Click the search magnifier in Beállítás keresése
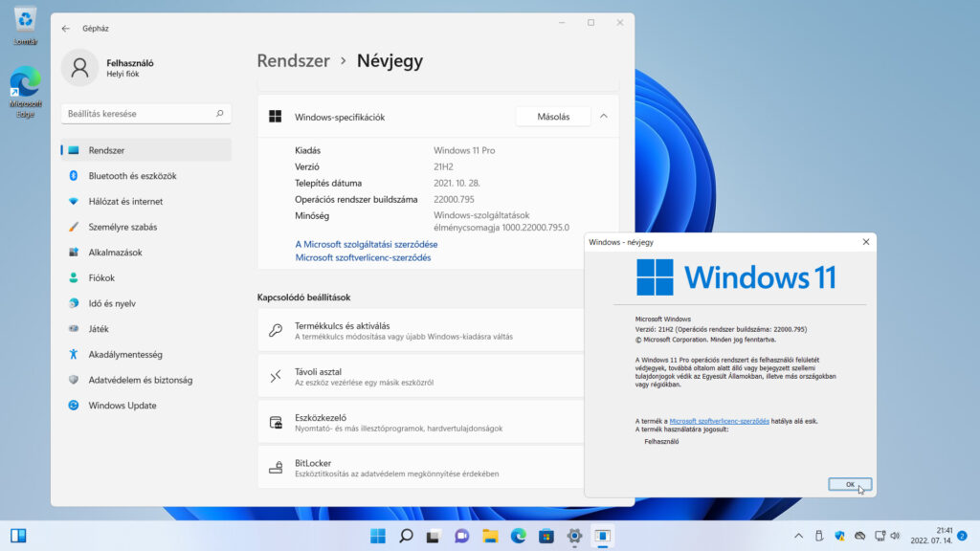980x551 pixels. (219, 114)
